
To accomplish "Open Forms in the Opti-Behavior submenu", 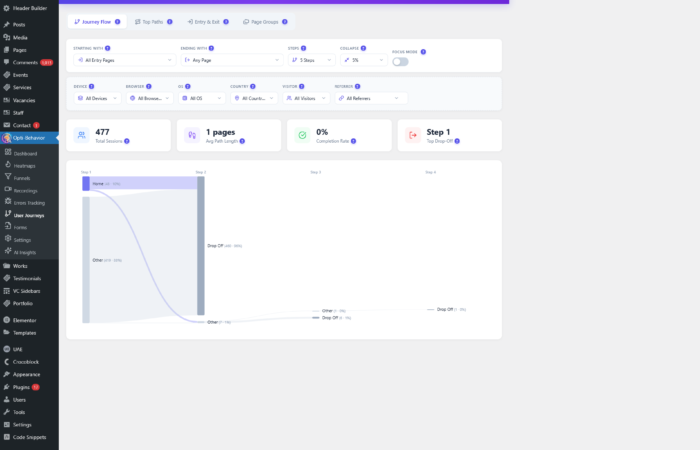I will click(x=20, y=227).
